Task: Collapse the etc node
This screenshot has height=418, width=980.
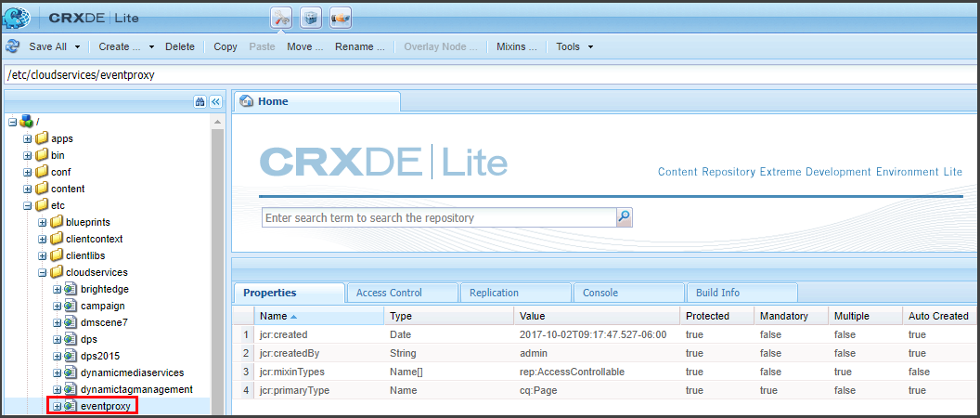Action: 28,205
